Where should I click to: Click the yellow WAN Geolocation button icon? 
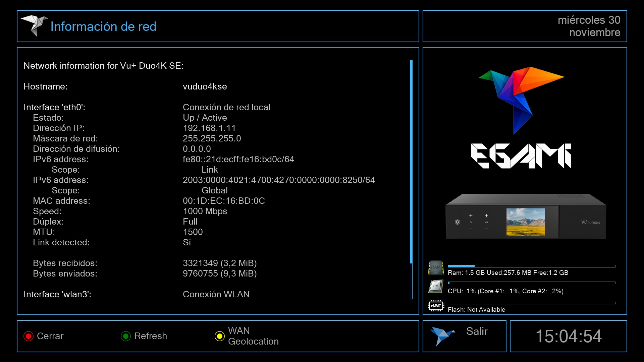(x=220, y=336)
